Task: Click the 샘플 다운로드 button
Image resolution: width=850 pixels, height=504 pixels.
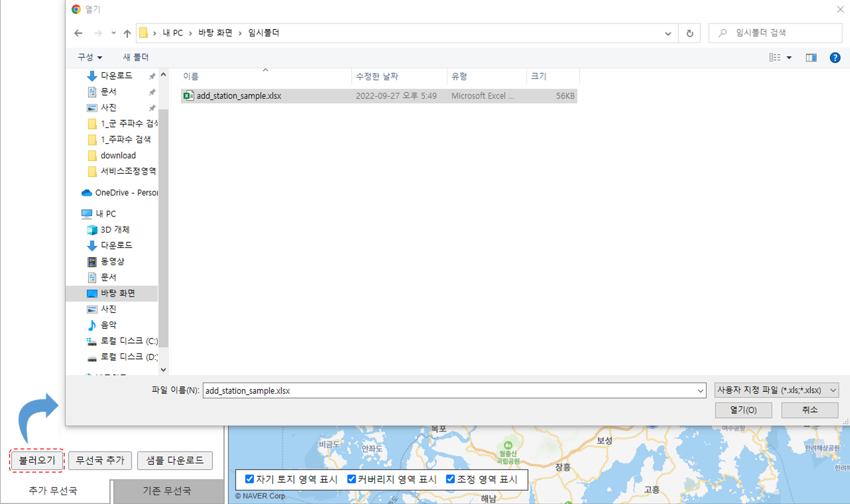Action: pyautogui.click(x=175, y=460)
